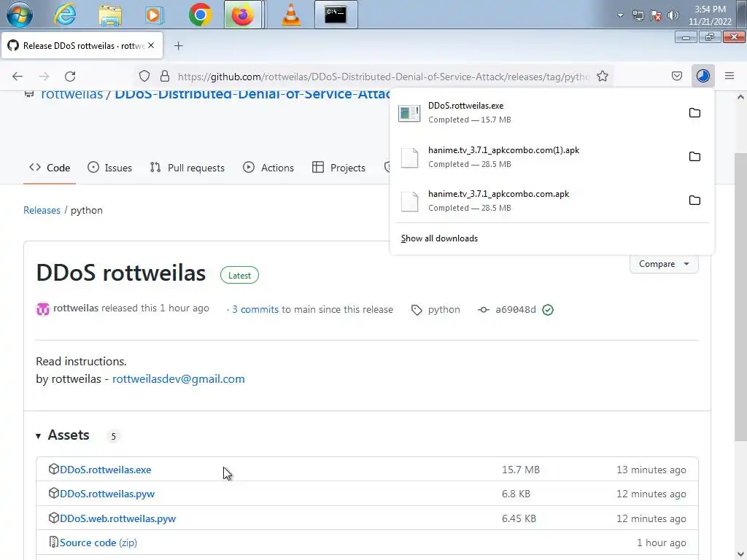Viewport: 747px width, 560px height.
Task: Open the Pull requests tab
Action: tap(187, 168)
